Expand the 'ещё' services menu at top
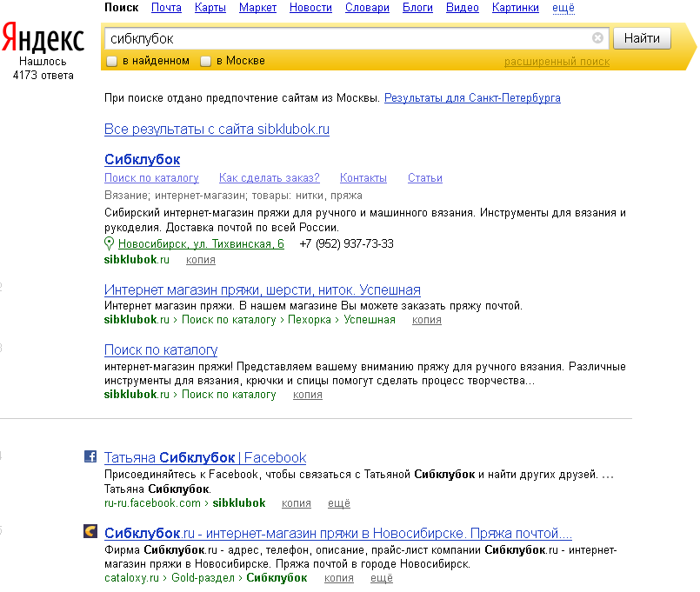 563,8
